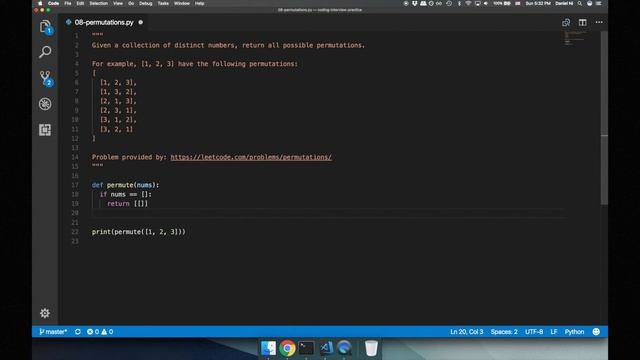This screenshot has width=640, height=360.
Task: Select language mode via Python in status bar
Action: click(574, 332)
